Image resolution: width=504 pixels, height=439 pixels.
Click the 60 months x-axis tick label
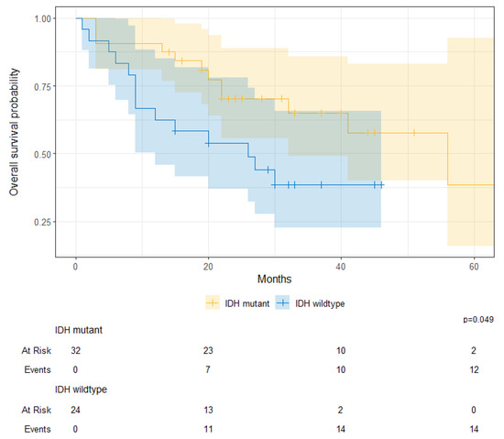tap(474, 267)
